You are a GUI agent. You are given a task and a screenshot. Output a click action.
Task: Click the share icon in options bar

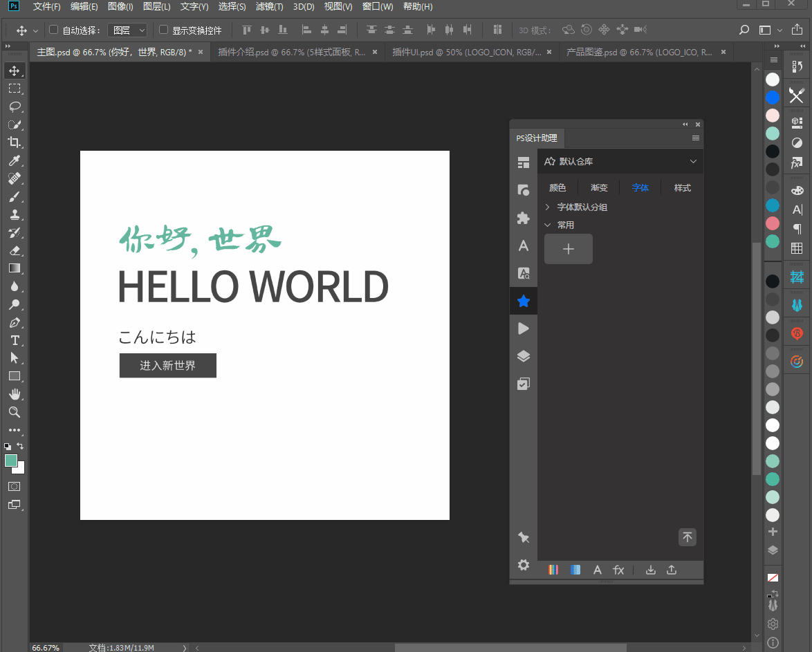coord(797,30)
